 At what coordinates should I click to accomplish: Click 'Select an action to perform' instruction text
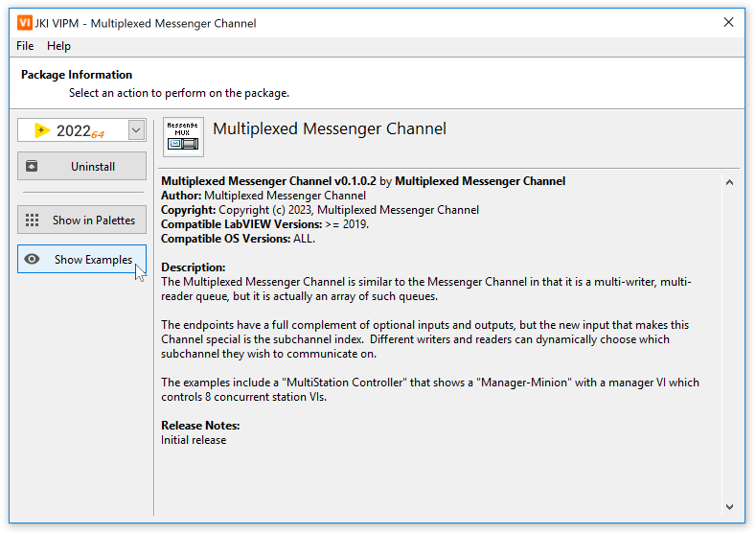pyautogui.click(x=179, y=93)
